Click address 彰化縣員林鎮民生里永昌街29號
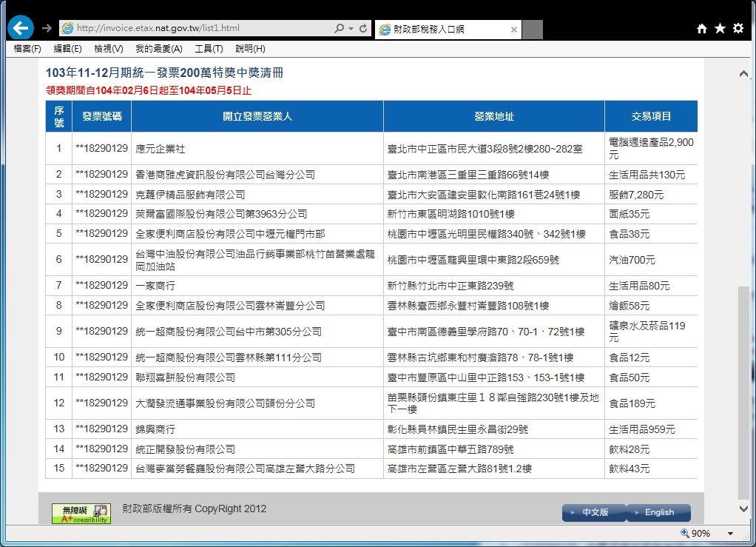 coord(458,430)
